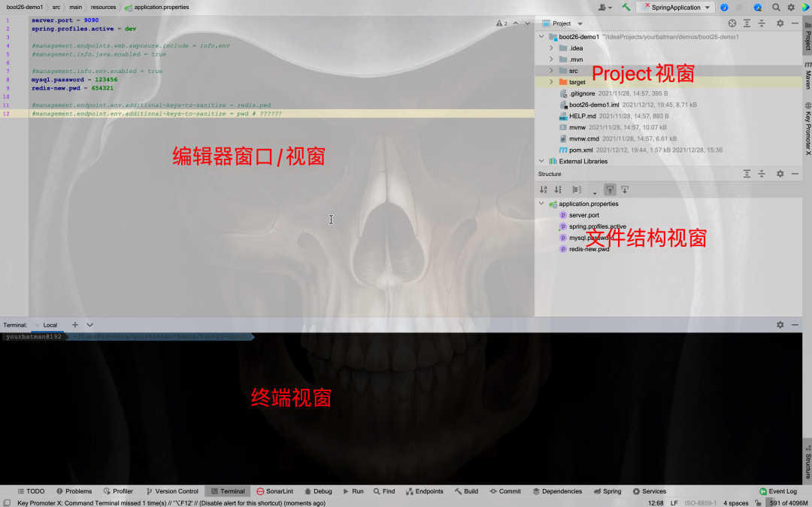Collapse application.properties node in Structure
Viewport: 812px width, 507px height.
coord(541,204)
